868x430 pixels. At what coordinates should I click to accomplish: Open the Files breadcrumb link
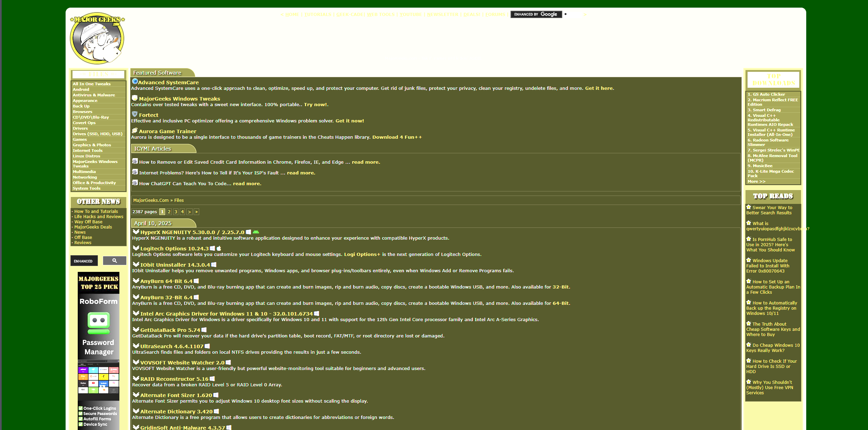click(x=179, y=200)
